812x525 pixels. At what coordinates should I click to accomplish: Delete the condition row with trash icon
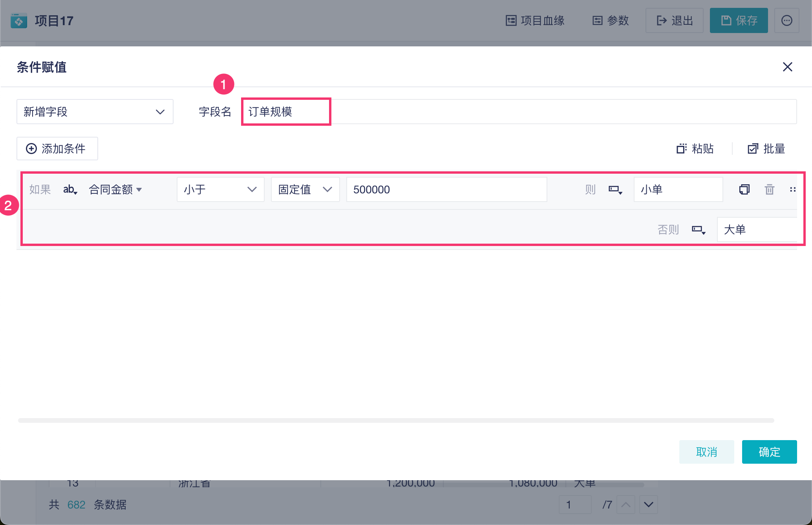[x=769, y=190]
